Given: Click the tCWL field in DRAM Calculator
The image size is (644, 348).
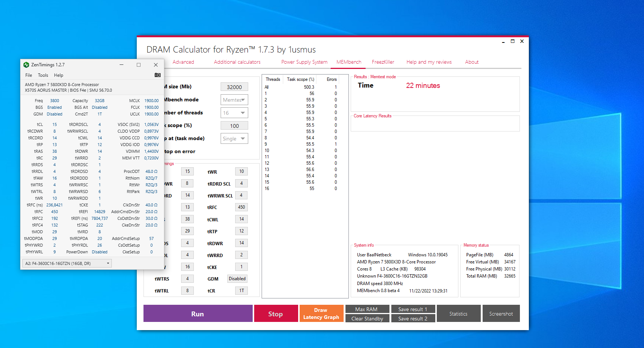Looking at the screenshot, I should [x=241, y=219].
